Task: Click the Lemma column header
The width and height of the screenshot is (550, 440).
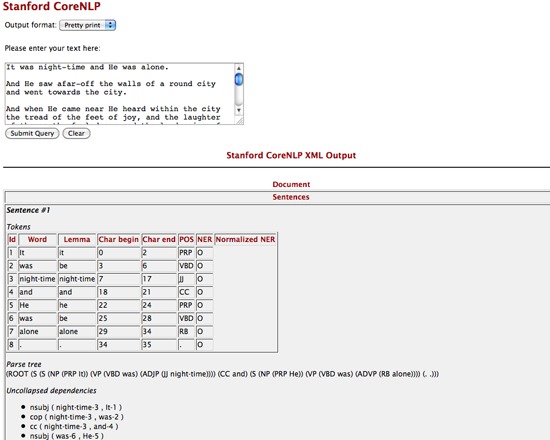Action: pyautogui.click(x=77, y=240)
